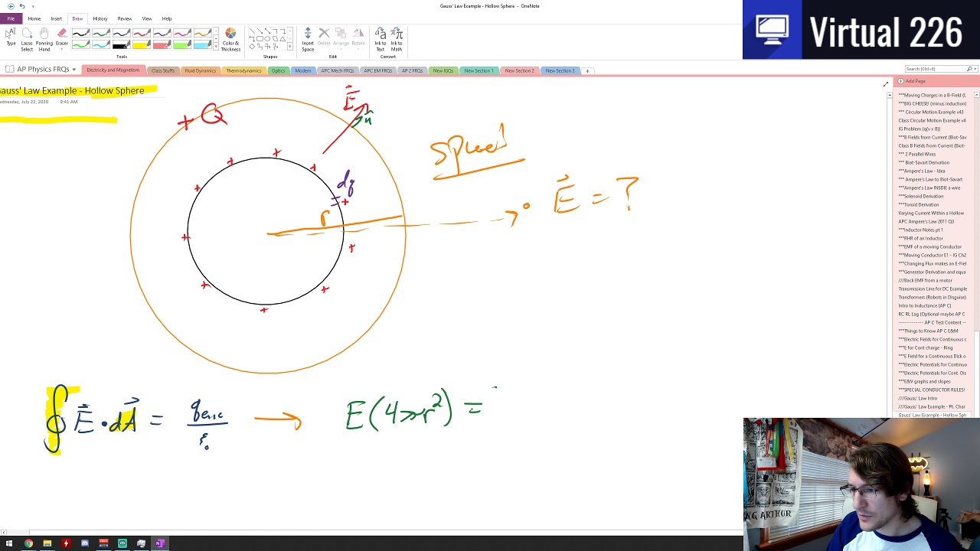Open Chrome from the taskbar
The height and width of the screenshot is (551, 980).
point(28,544)
